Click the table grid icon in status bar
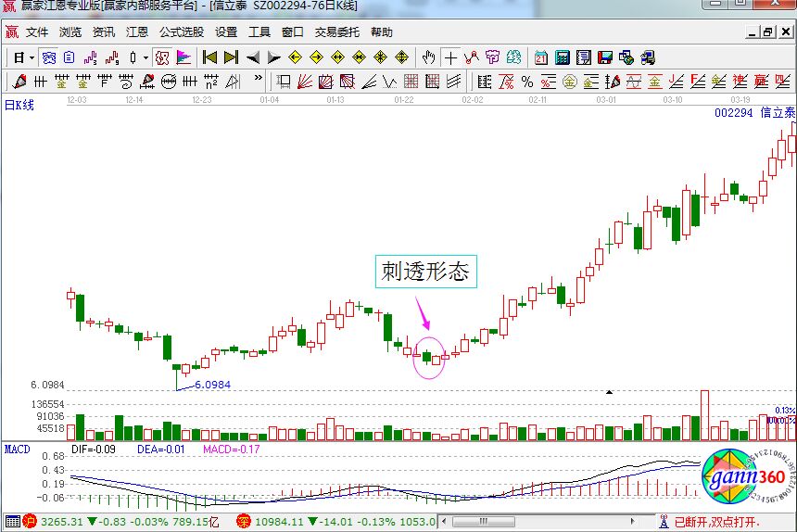The height and width of the screenshot is (532, 797). (11, 522)
